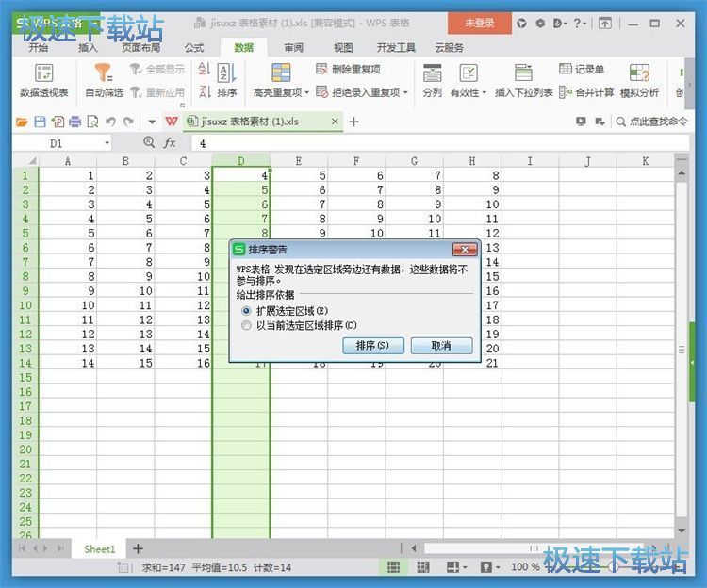Expand the 高亮重复项 dropdown
Viewport: 707px width, 588px height.
306,93
